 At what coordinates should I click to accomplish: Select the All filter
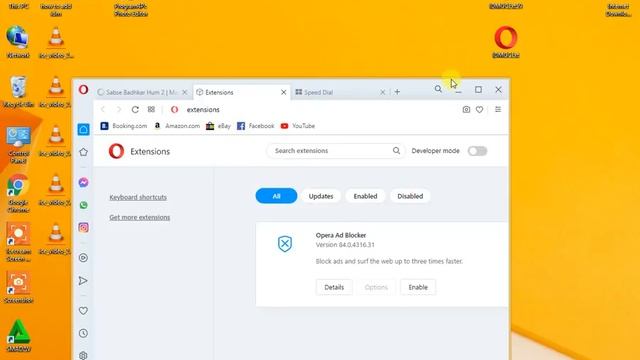(x=276, y=196)
